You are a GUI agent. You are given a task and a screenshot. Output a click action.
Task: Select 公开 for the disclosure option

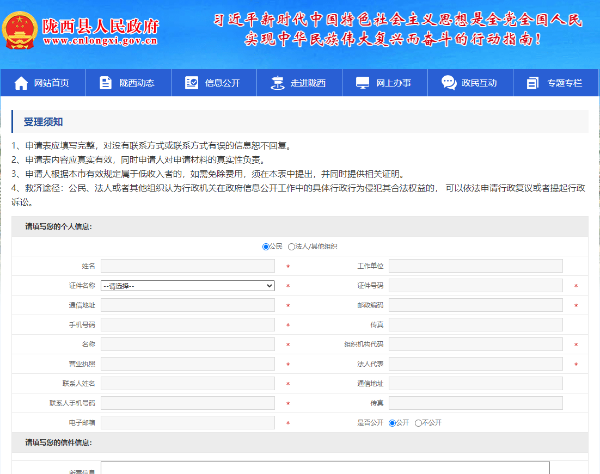[393, 422]
